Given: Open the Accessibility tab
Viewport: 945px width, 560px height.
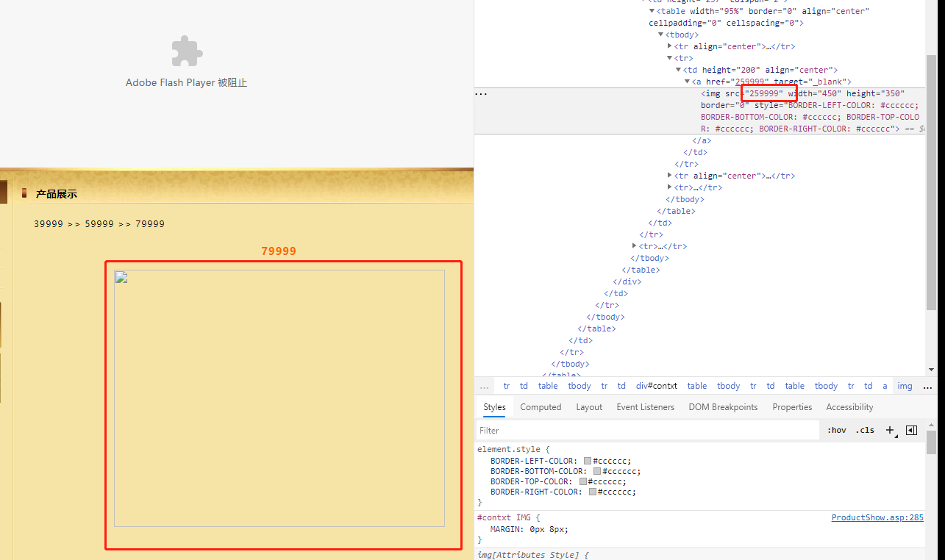Looking at the screenshot, I should click(x=849, y=407).
